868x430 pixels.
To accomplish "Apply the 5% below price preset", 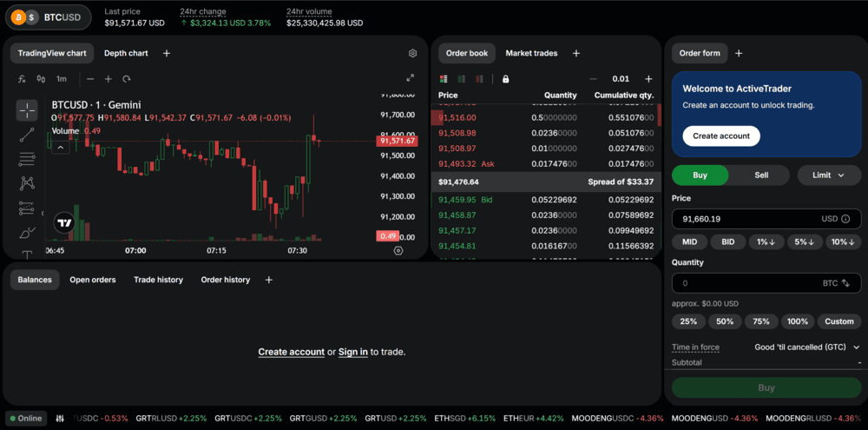I will click(x=805, y=242).
